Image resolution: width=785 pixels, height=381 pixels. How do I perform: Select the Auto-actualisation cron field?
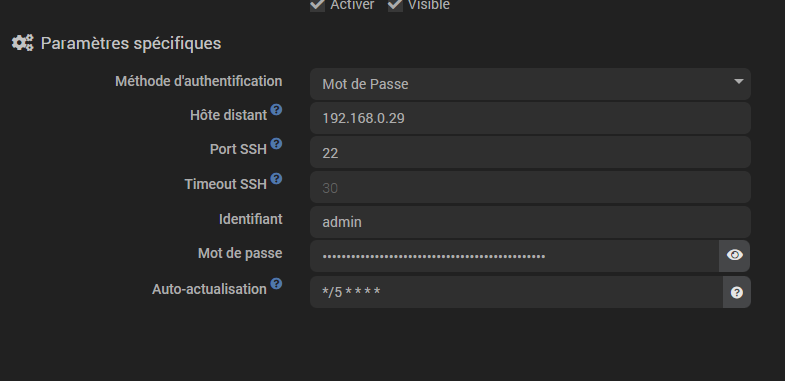pos(516,292)
